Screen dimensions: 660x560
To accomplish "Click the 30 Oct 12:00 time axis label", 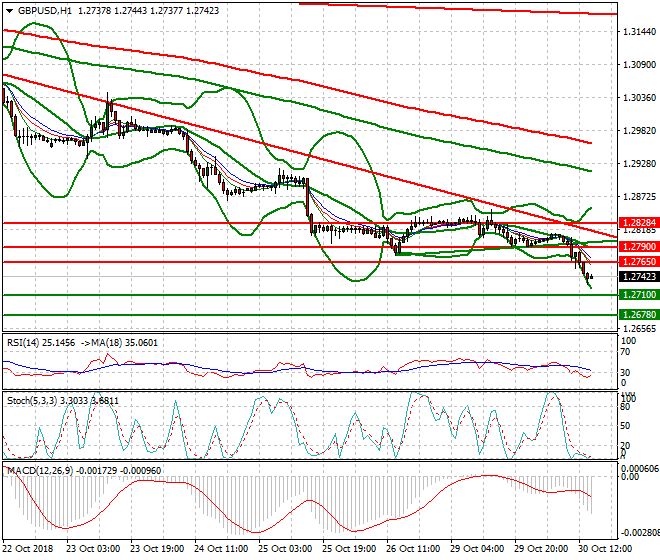I will click(605, 549).
